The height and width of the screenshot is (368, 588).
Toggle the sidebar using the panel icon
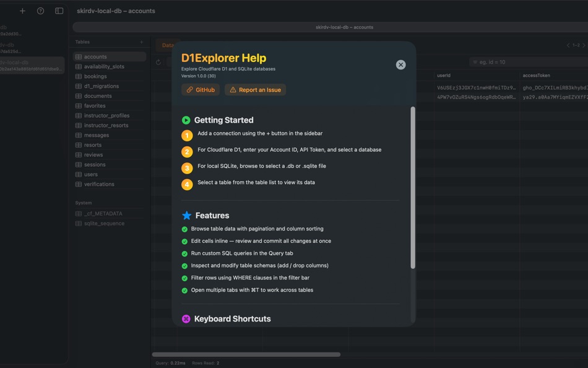point(58,11)
